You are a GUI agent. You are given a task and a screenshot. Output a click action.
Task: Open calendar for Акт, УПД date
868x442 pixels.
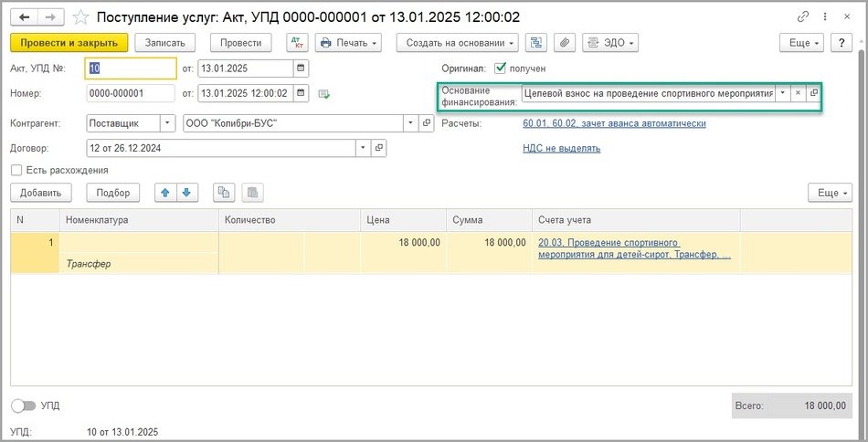click(301, 68)
